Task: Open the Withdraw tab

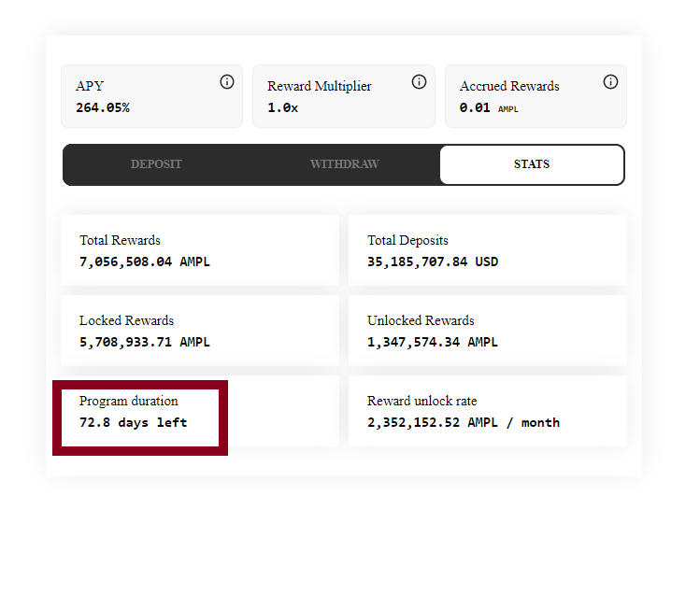Action: pyautogui.click(x=344, y=164)
